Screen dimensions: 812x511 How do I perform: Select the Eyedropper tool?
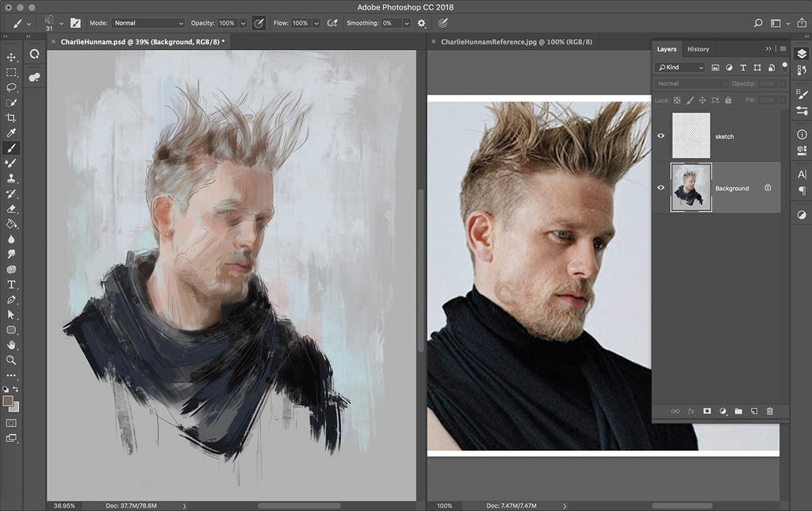coord(11,133)
